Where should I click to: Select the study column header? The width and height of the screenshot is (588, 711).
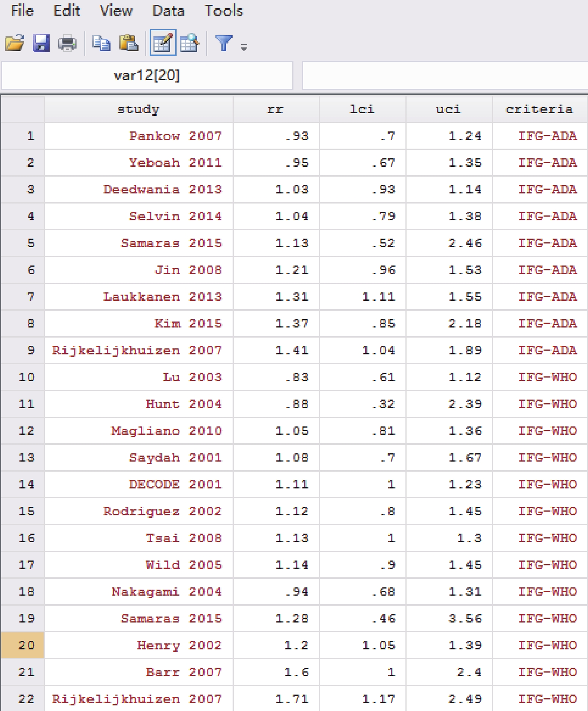coord(139,109)
